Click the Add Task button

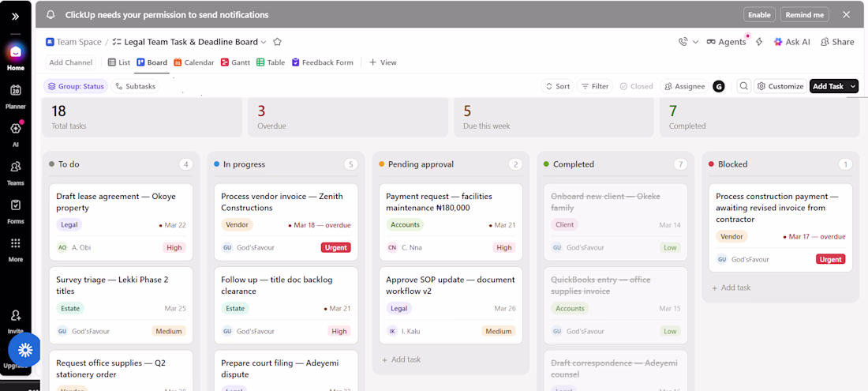click(x=828, y=86)
